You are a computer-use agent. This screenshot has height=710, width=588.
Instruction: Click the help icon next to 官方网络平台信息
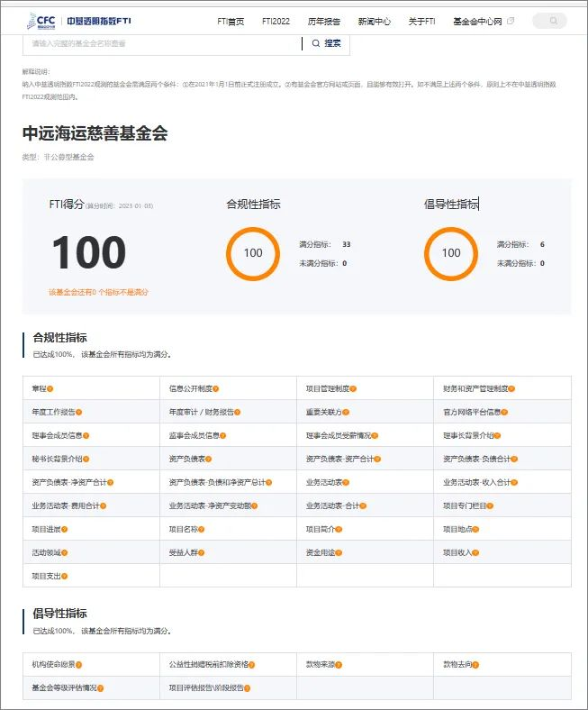click(x=504, y=413)
